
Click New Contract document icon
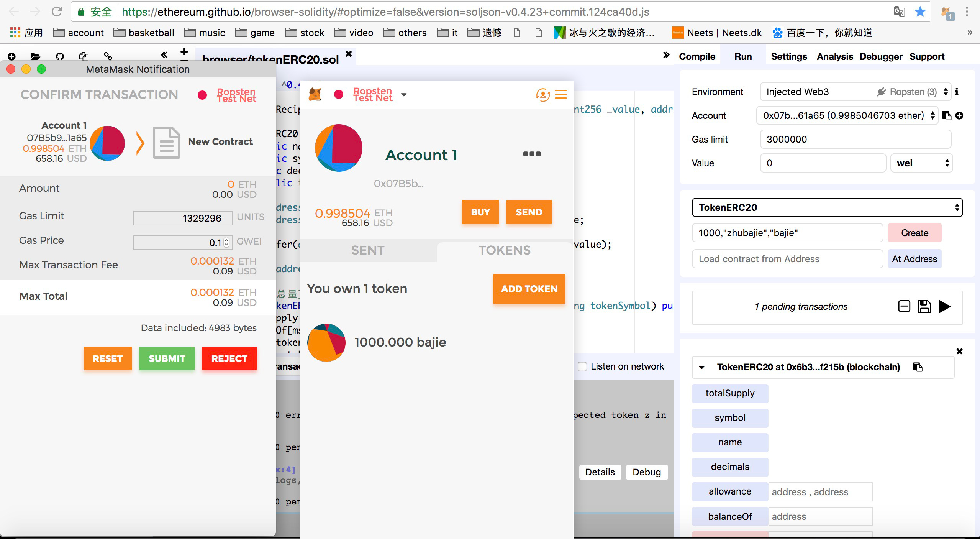pyautogui.click(x=167, y=142)
